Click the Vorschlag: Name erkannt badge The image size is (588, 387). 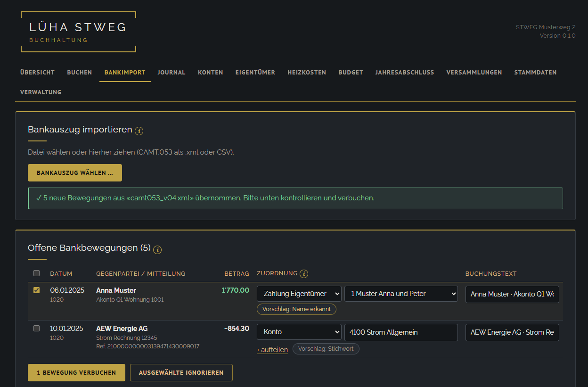tap(296, 310)
